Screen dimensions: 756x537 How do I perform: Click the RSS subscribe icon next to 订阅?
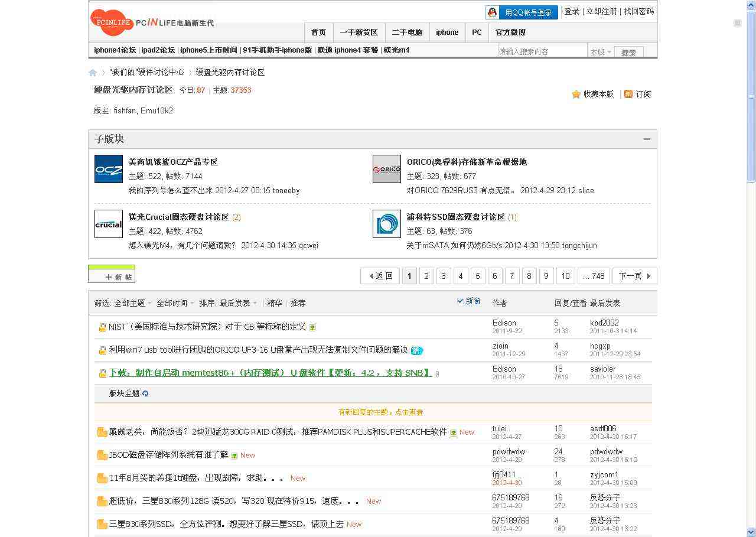point(628,94)
